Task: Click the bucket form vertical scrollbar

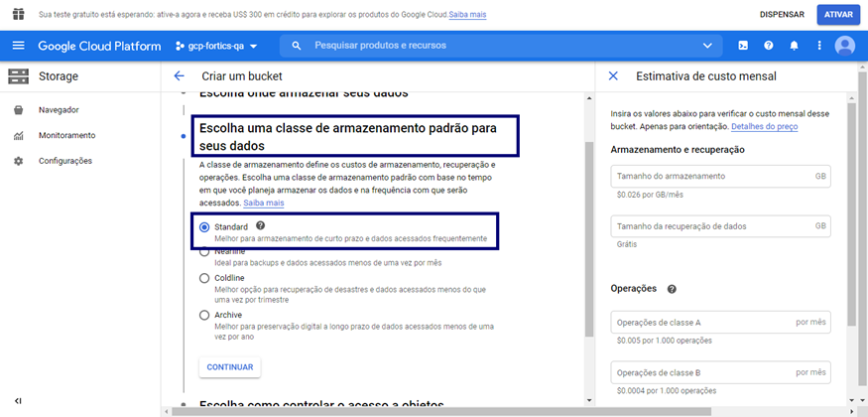Action: [589, 239]
